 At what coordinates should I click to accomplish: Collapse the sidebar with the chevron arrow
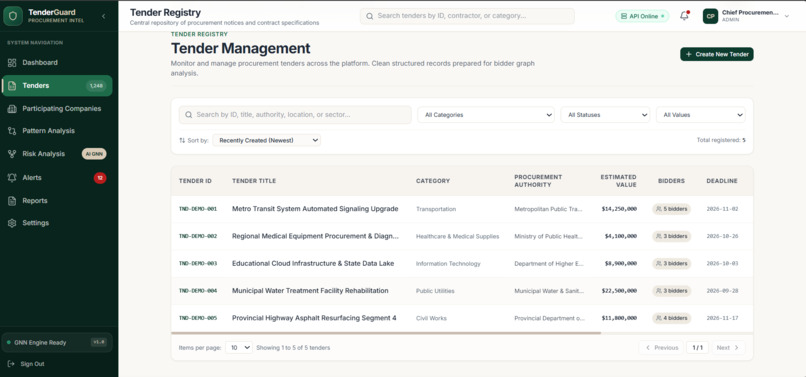point(103,16)
